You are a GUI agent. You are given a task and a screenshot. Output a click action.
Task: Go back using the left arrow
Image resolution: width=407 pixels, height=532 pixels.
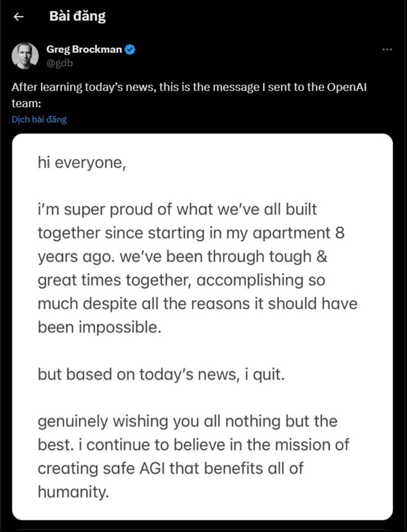pyautogui.click(x=18, y=16)
